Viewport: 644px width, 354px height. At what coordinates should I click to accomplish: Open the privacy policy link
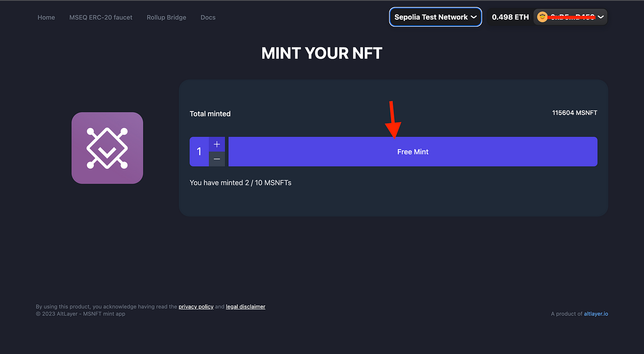[196, 307]
